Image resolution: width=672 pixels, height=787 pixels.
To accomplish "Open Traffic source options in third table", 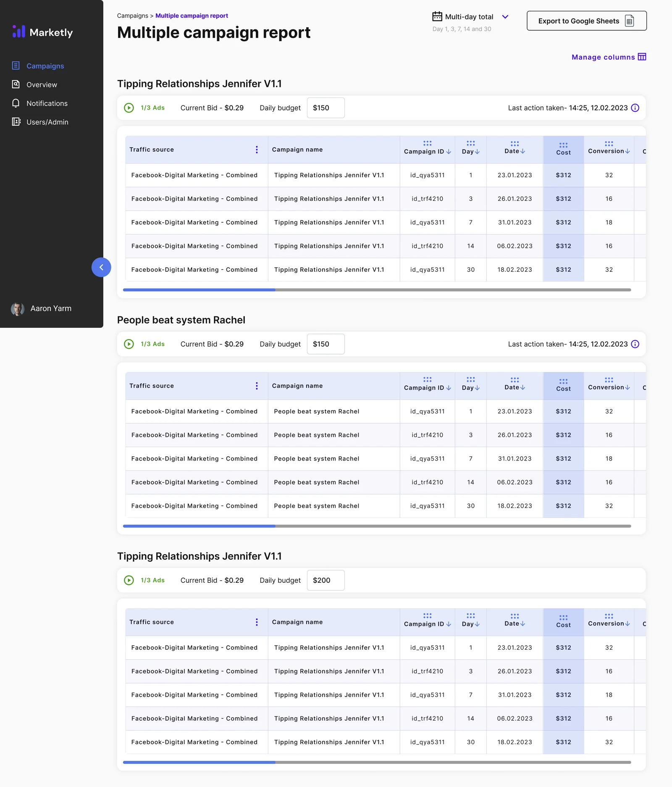I will 257,622.
